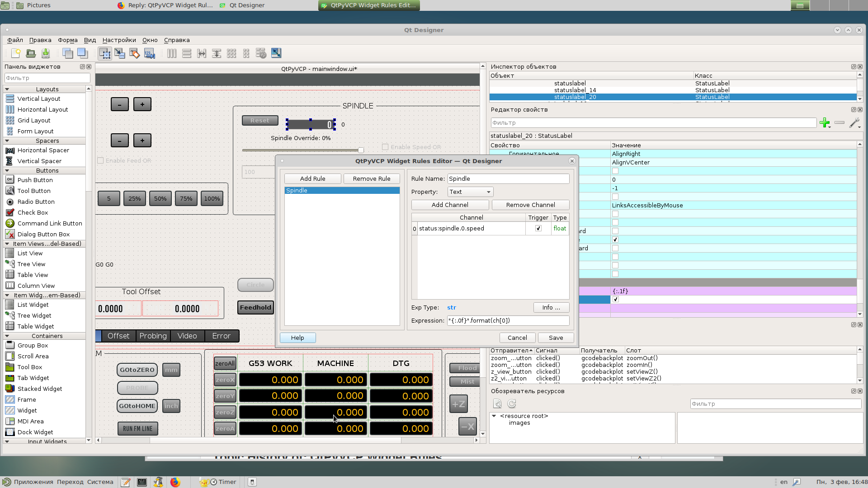Viewport: 868px width, 488px height.
Task: Reload resources in resource browser
Action: [x=512, y=404]
